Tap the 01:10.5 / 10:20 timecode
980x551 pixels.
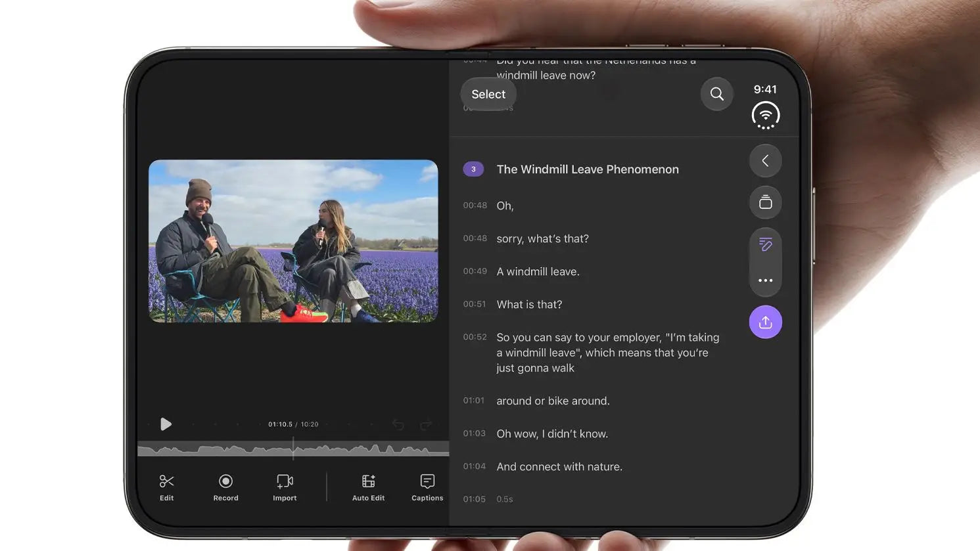click(x=293, y=424)
